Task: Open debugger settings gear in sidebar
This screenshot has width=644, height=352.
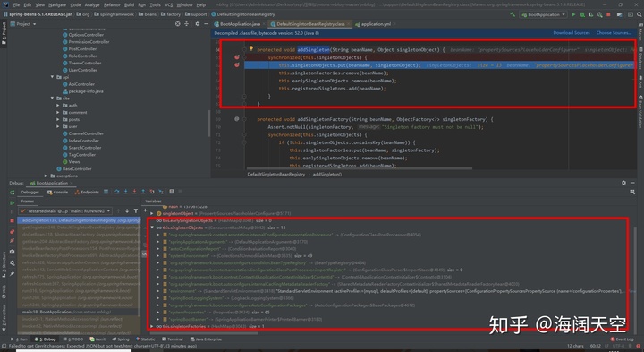Action: (x=12, y=262)
